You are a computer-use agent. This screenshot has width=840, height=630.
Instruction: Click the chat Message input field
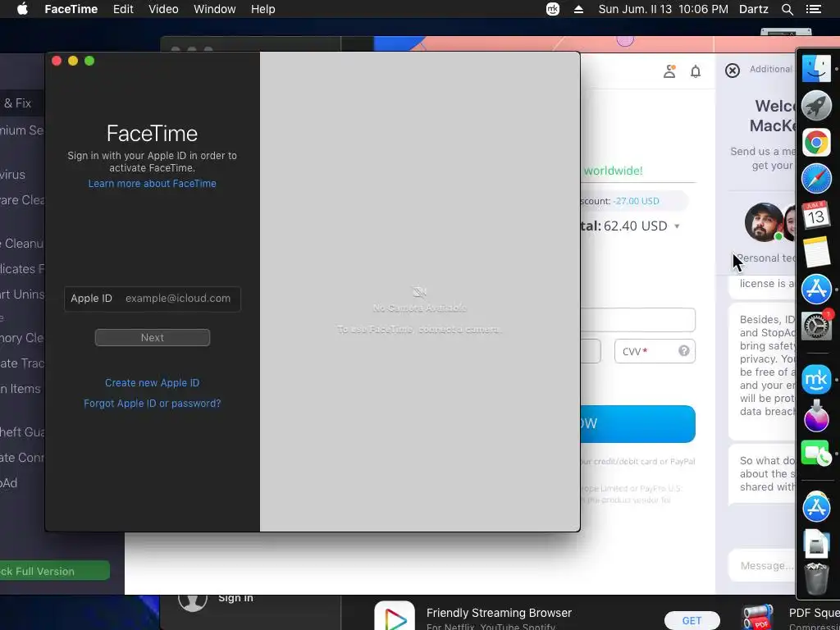(763, 566)
